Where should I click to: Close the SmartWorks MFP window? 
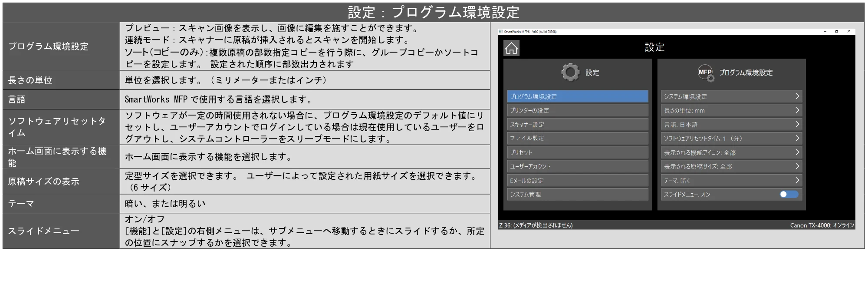coord(849,31)
